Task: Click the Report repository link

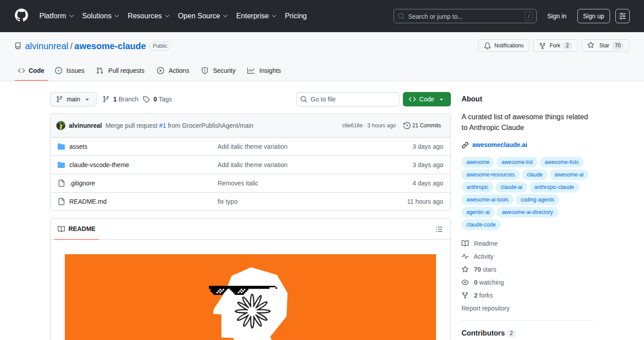Action: point(485,308)
